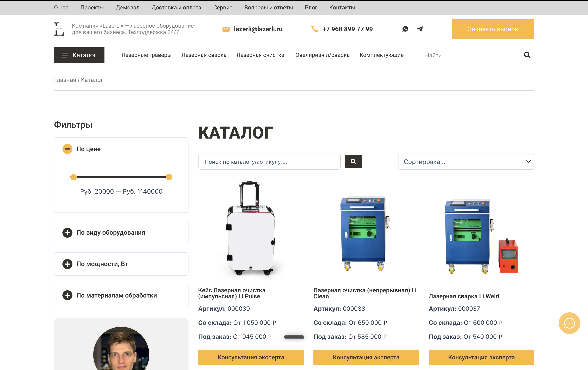
Task: Focus the Поиск по каталогу/артикулу field
Action: (269, 161)
